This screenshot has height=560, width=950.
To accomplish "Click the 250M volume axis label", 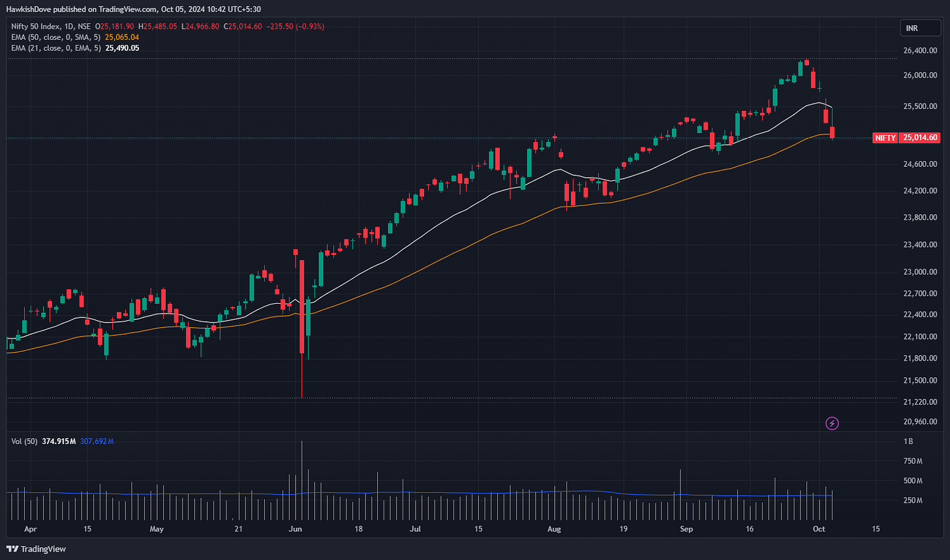I will [x=913, y=501].
